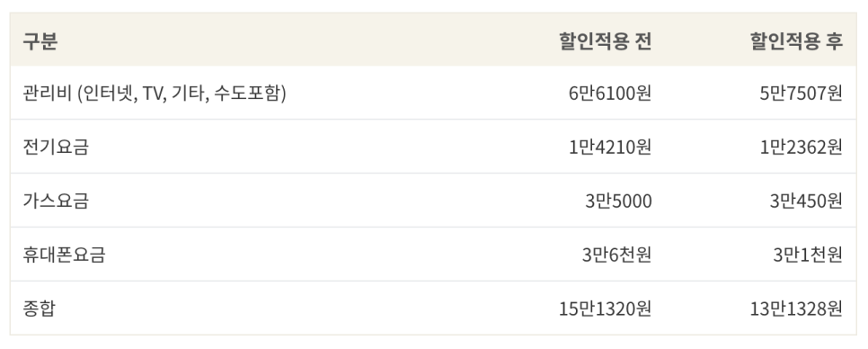Select the 관리비 row label
The image size is (868, 349).
tap(155, 93)
